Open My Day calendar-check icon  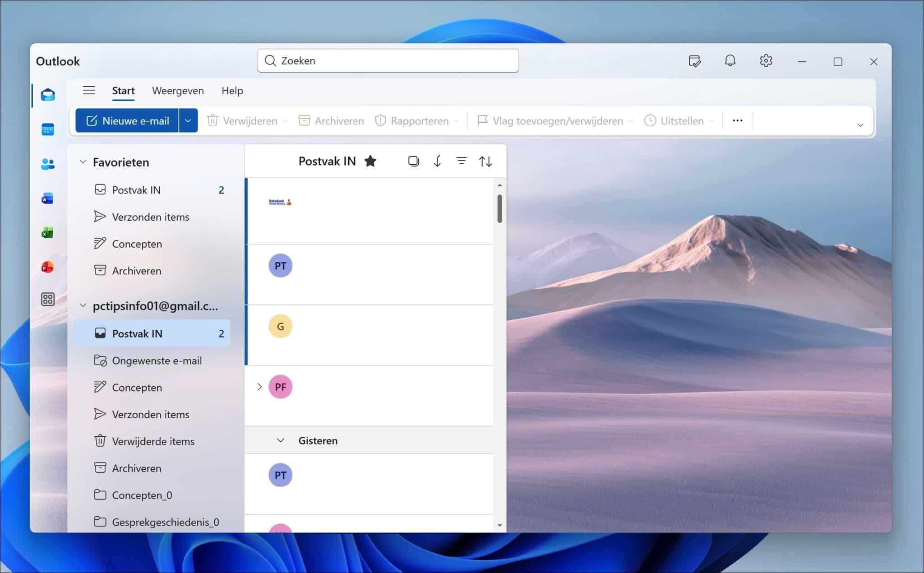(694, 61)
